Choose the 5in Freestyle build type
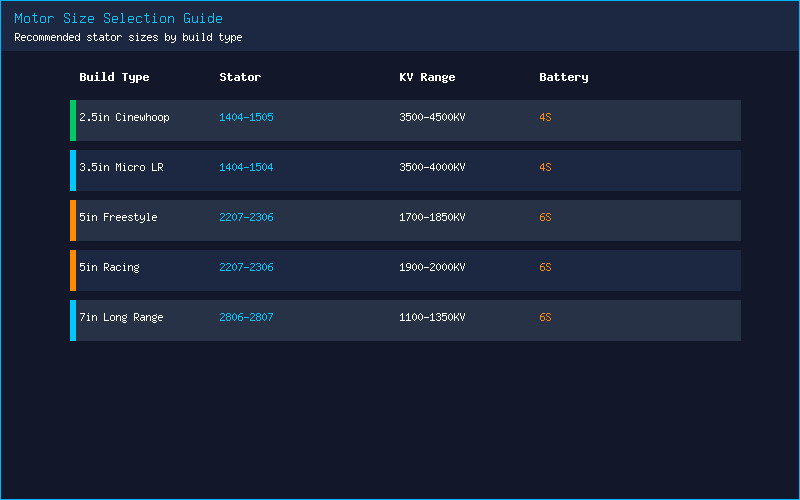Screen dimensions: 800x500 (x=118, y=217)
